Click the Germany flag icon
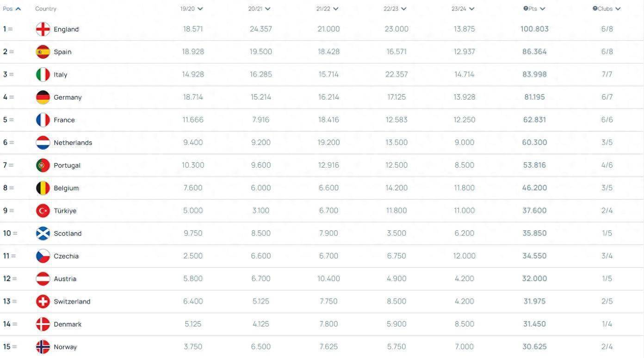This screenshot has width=644, height=358. pyautogui.click(x=43, y=97)
